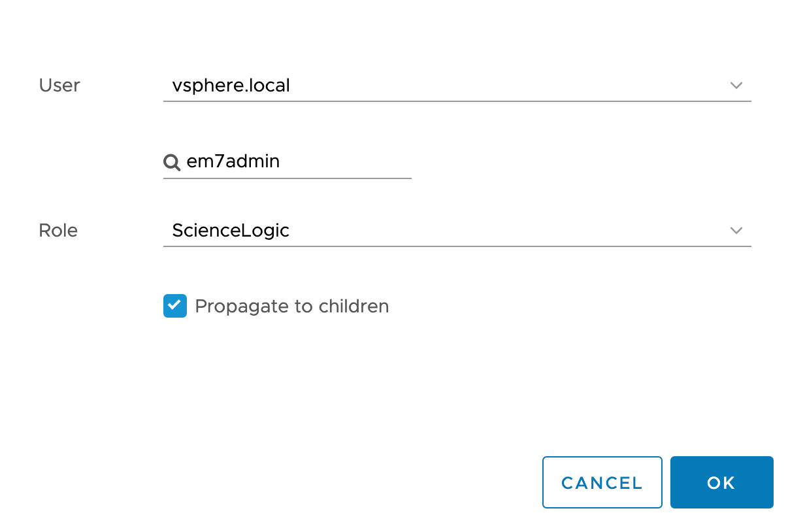The height and width of the screenshot is (532, 805).
Task: Click the chevron arrow beside vsphere.local
Action: [736, 86]
